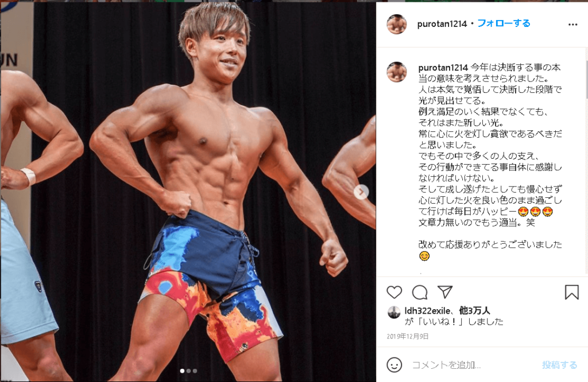
Task: Focus the コメントを追加 comment field
Action: point(473,365)
